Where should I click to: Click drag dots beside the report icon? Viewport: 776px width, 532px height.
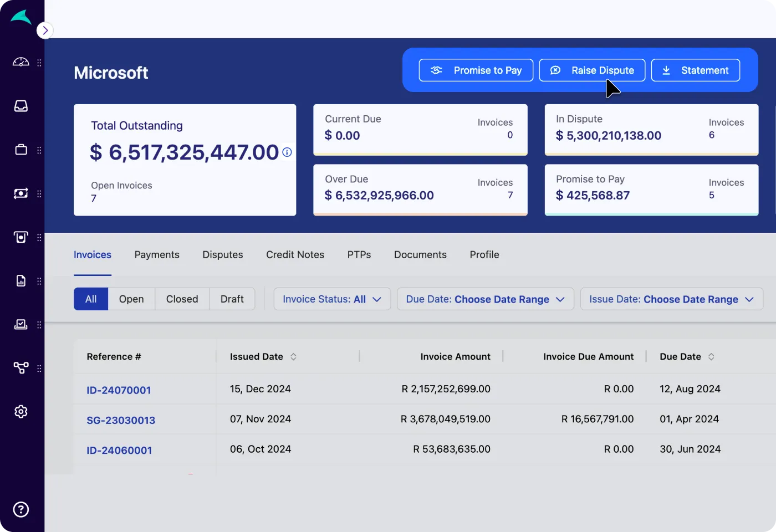39,282
